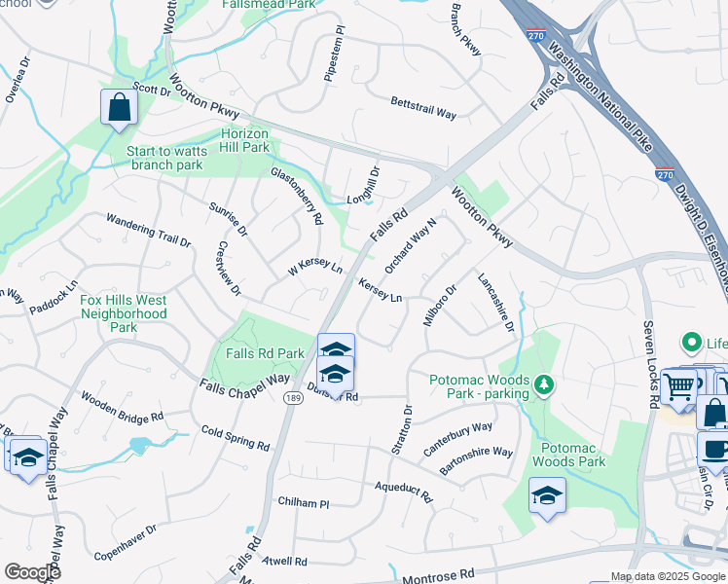
Task: Click the Potomac Woods Park label
Action: (568, 455)
